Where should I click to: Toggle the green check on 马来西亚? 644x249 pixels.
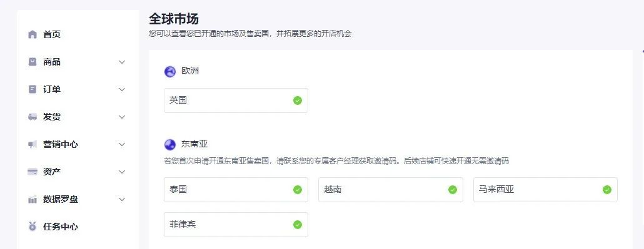607,190
